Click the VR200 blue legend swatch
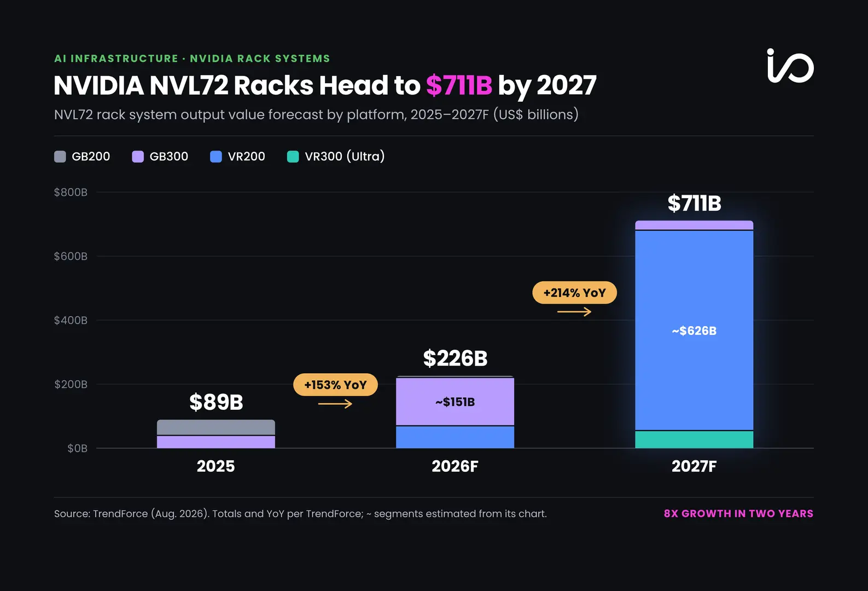 tap(216, 157)
